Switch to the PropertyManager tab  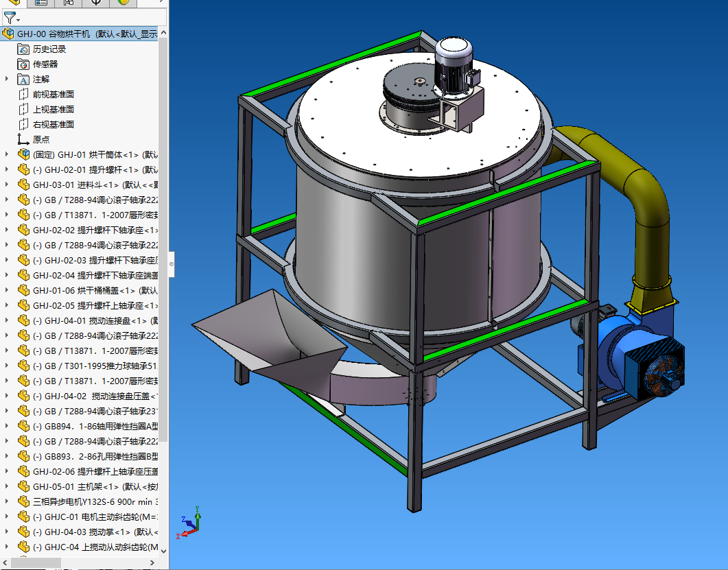[40, 3]
